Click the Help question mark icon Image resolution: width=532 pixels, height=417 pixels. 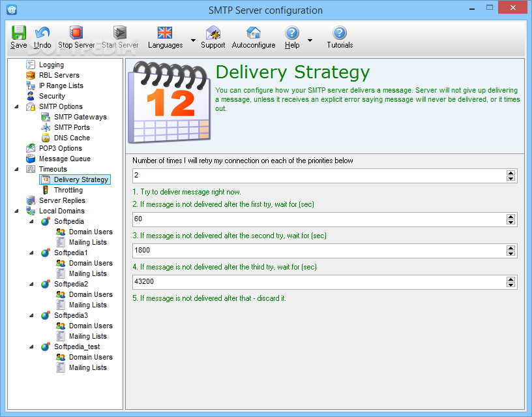292,33
